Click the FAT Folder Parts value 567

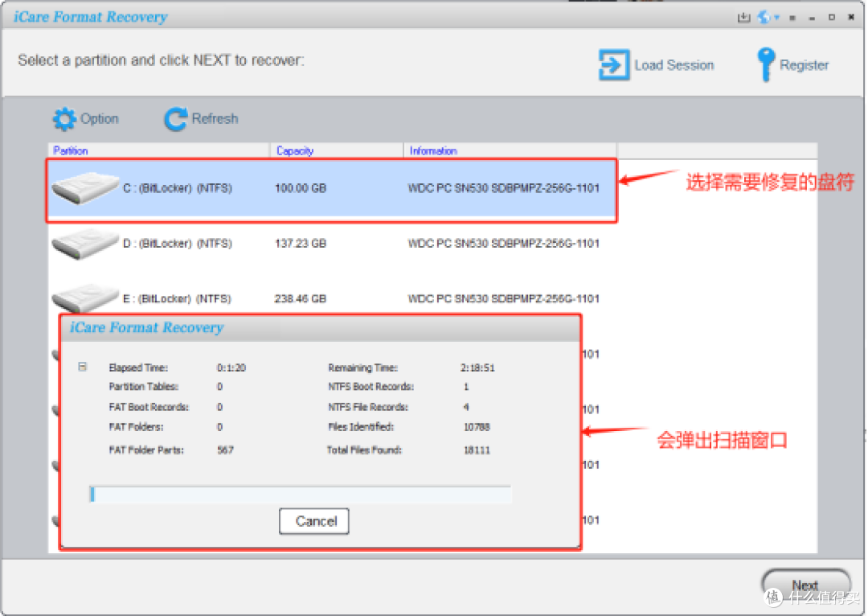[225, 450]
